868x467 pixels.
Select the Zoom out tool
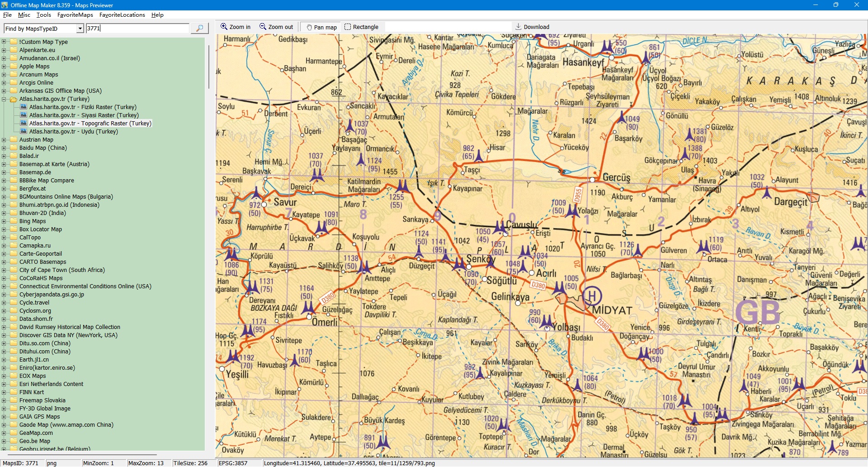(276, 27)
